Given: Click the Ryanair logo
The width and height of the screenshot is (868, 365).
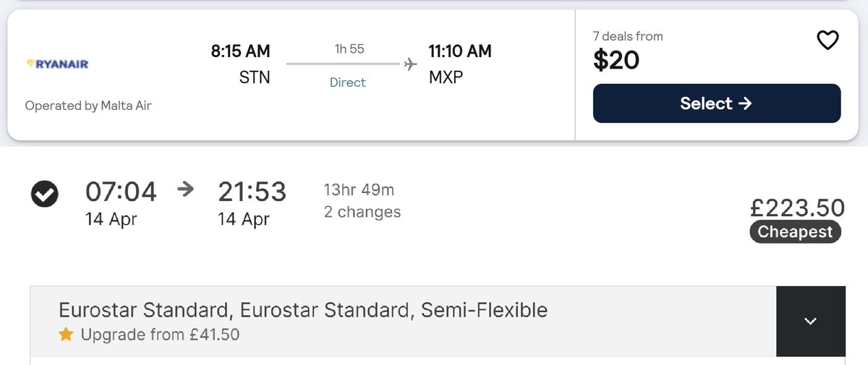Looking at the screenshot, I should [56, 64].
